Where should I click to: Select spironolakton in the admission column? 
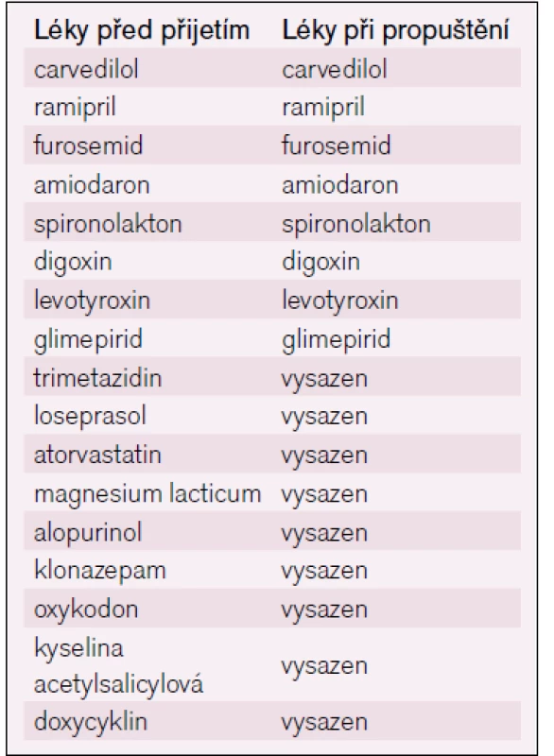(108, 224)
